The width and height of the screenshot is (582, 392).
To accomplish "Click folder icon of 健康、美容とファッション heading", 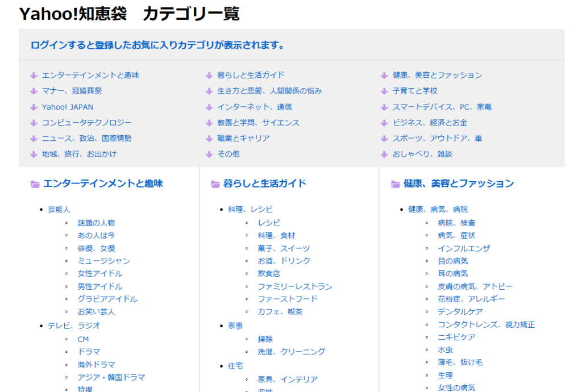I will click(x=396, y=184).
